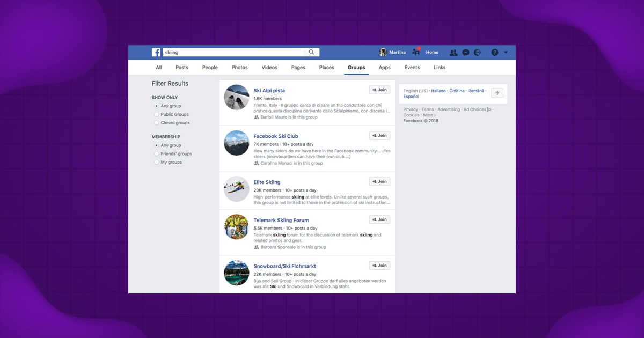Screen dimensions: 644x338
Task: Open the Ski Alpi pista group title
Action: click(269, 91)
